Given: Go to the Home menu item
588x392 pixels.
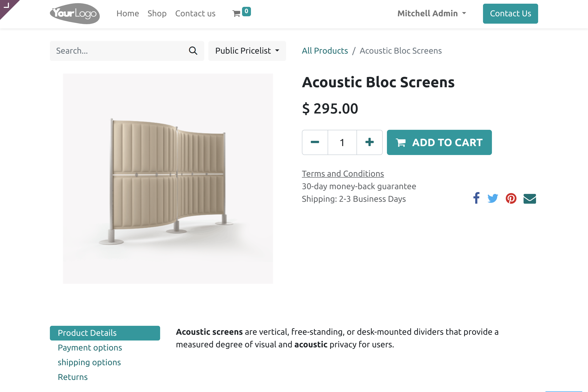Looking at the screenshot, I should click(128, 13).
